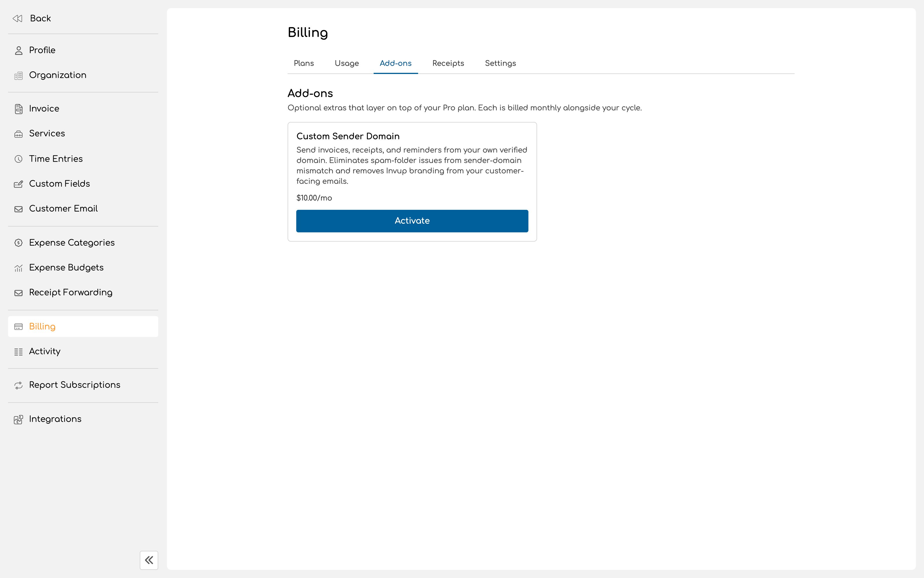This screenshot has width=924, height=578.
Task: Open the Activity log
Action: click(83, 352)
